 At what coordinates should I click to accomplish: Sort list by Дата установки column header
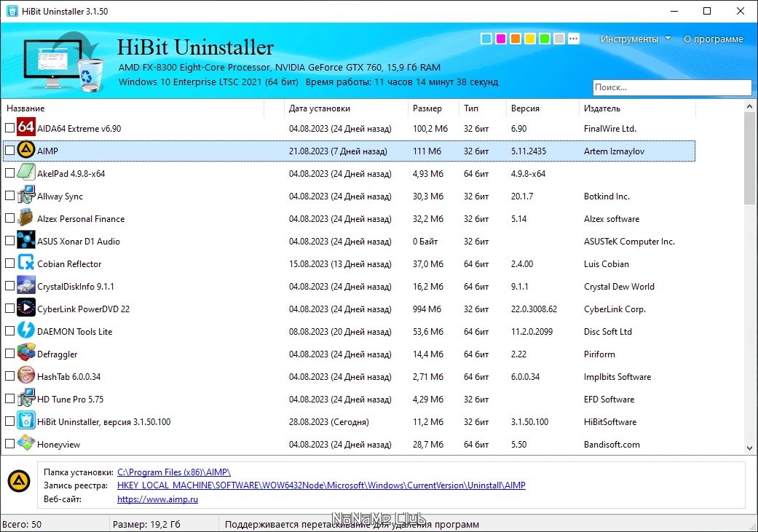tap(319, 108)
